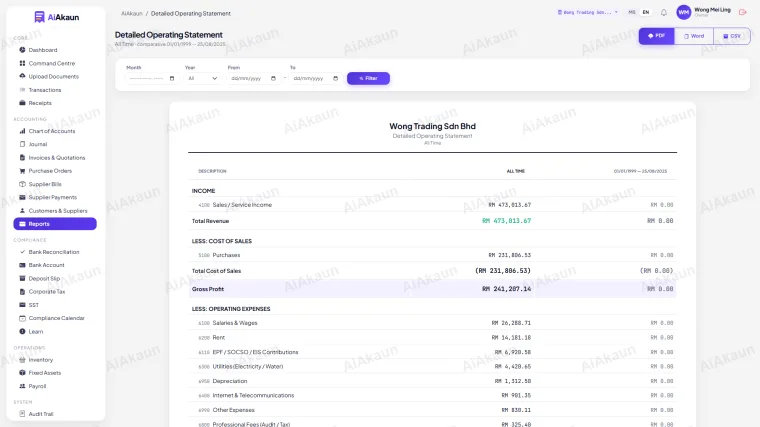The image size is (760, 427).
Task: Open Chart of Accounts
Action: (x=51, y=131)
